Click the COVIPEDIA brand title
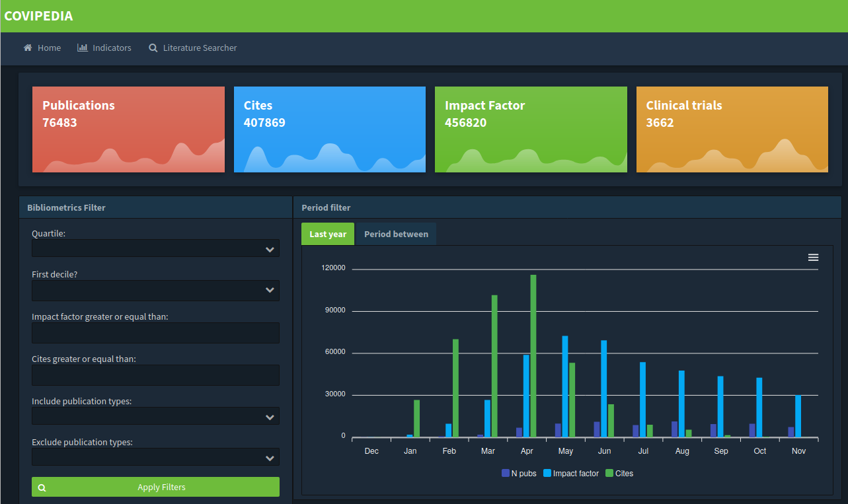The image size is (848, 504). point(38,16)
